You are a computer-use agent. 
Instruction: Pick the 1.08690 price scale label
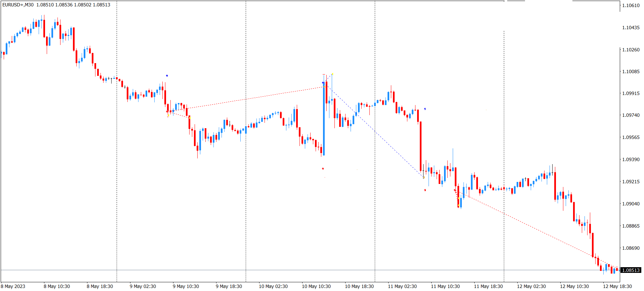pos(631,248)
